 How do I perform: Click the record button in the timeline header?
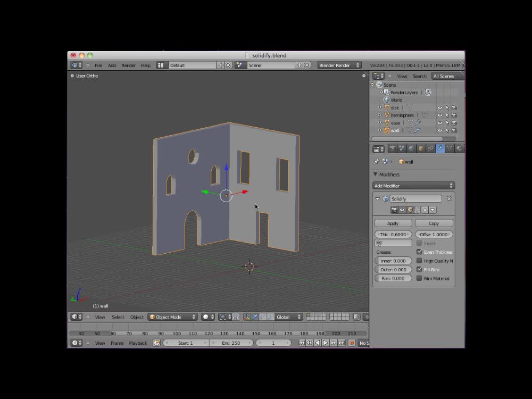click(x=352, y=343)
